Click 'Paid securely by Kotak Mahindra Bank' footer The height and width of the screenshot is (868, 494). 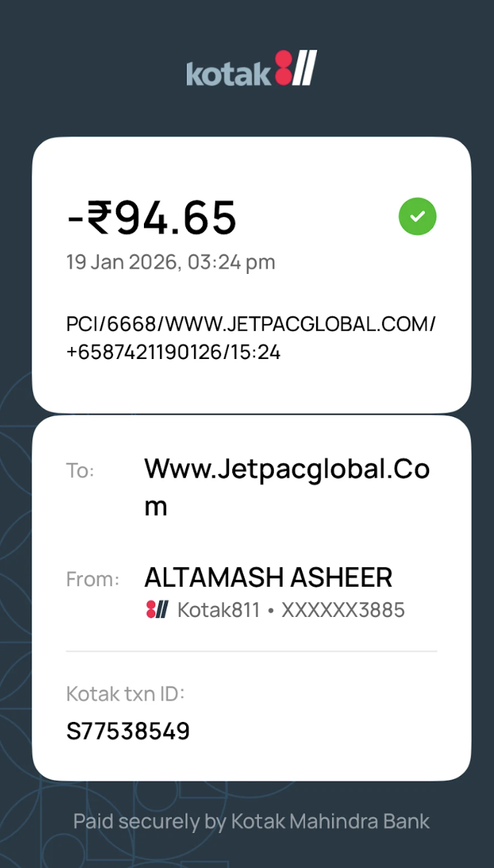coord(251,821)
